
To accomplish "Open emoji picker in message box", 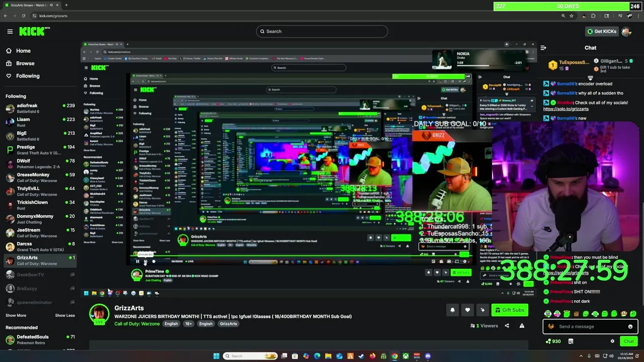I will click(630, 327).
